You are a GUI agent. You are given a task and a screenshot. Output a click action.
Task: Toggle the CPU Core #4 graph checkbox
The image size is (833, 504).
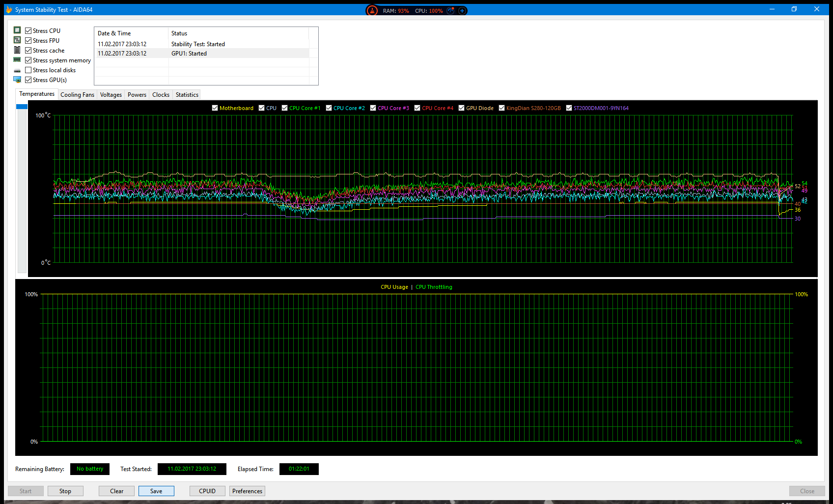[x=417, y=108]
